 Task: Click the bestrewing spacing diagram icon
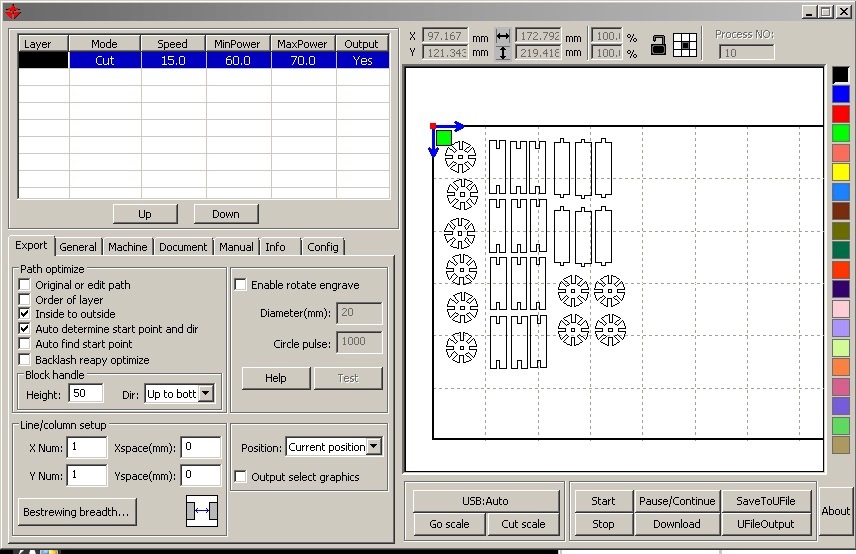point(202,511)
